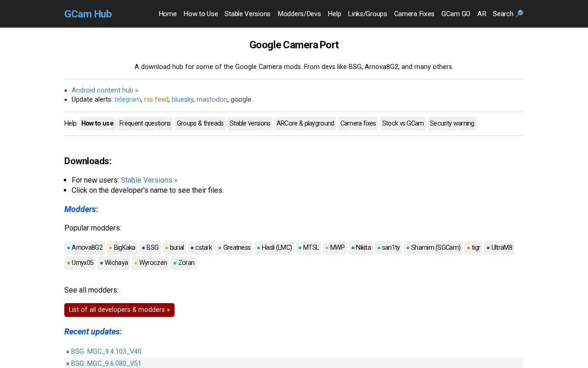
Task: Go to How to Use in navbar
Action: [x=201, y=14]
